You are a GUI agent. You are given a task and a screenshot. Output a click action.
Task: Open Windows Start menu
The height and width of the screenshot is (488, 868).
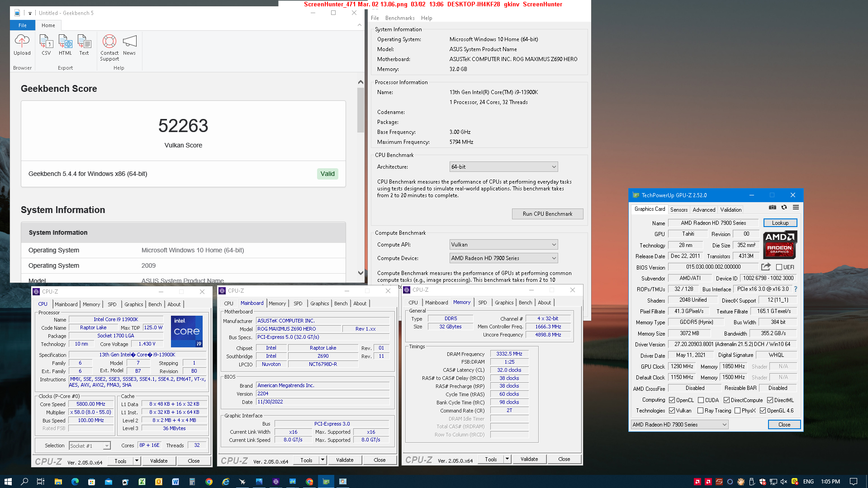pyautogui.click(x=8, y=482)
